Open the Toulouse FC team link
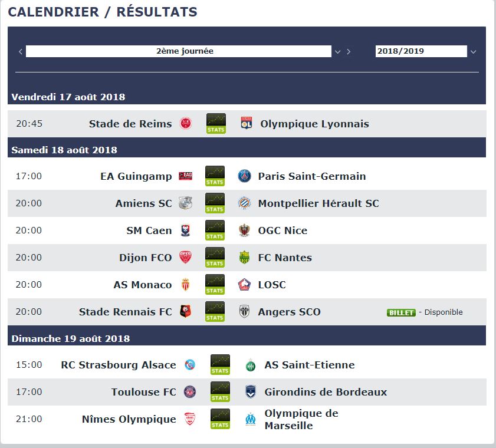Image resolution: width=496 pixels, height=448 pixels. point(144,392)
